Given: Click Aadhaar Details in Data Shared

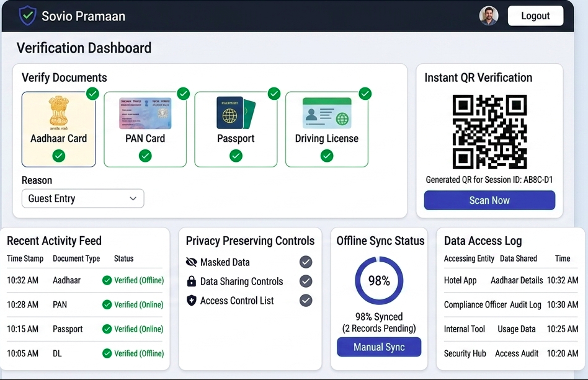Looking at the screenshot, I should [x=517, y=280].
